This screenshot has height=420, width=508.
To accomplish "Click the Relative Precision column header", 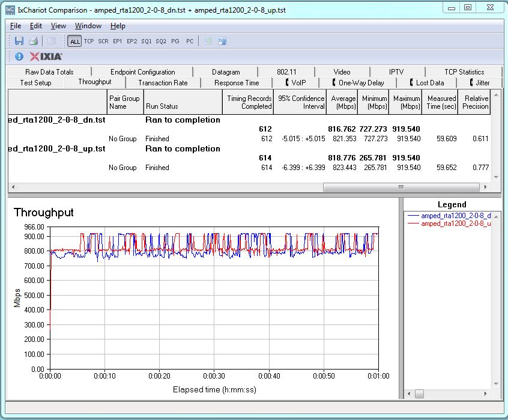I will click(474, 102).
